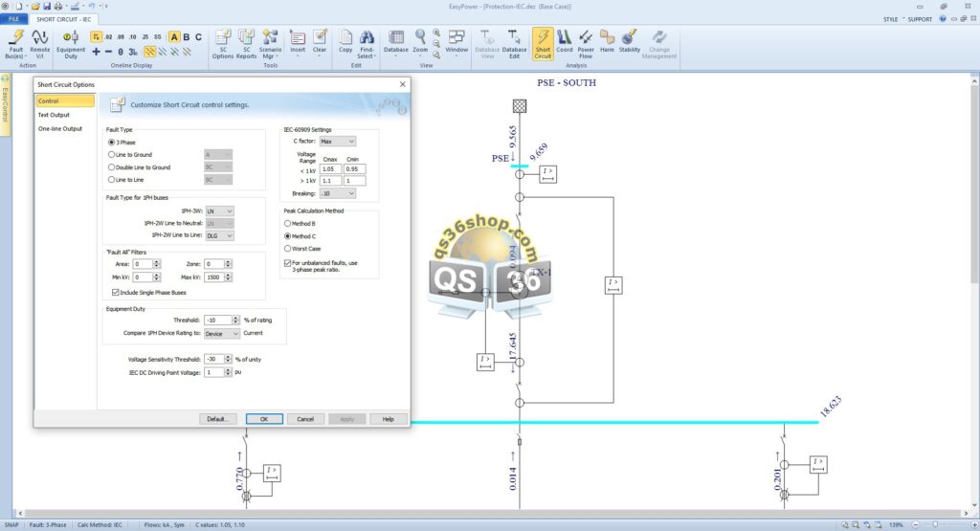Edit Cmin value for over 1 kV
The width and height of the screenshot is (980, 531).
tap(354, 181)
